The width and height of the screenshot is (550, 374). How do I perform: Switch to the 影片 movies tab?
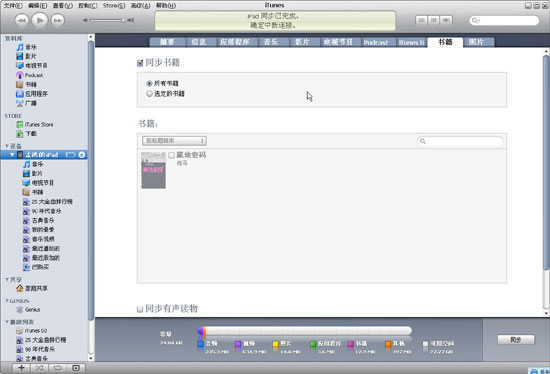[302, 42]
